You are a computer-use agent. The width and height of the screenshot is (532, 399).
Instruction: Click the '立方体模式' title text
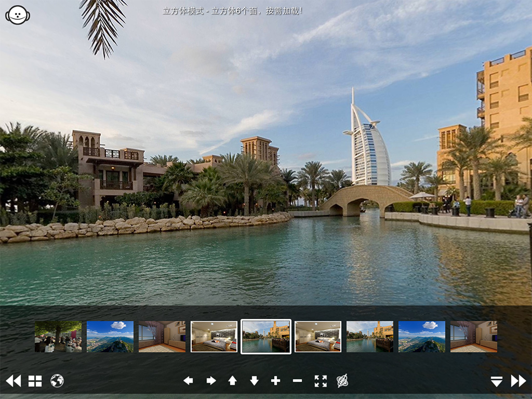coord(183,11)
